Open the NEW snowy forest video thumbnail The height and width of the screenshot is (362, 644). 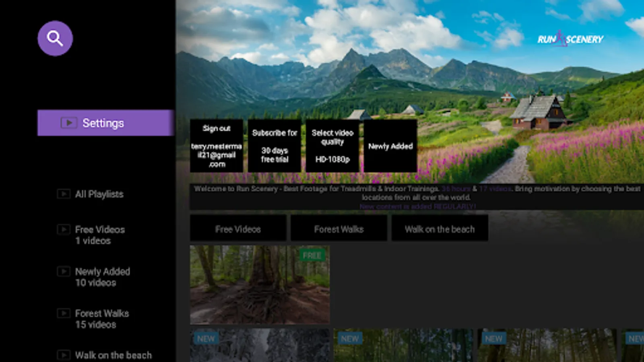click(260, 345)
